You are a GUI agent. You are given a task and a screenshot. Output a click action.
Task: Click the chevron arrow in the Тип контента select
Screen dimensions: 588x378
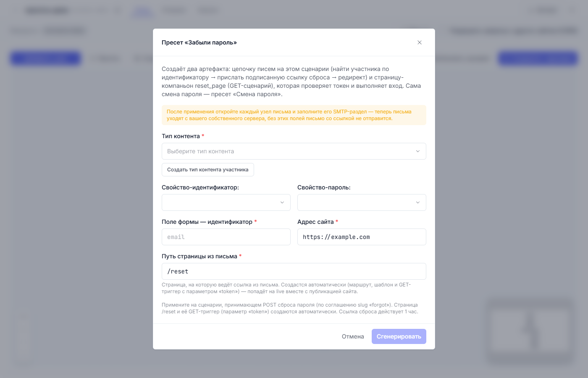[417, 151]
